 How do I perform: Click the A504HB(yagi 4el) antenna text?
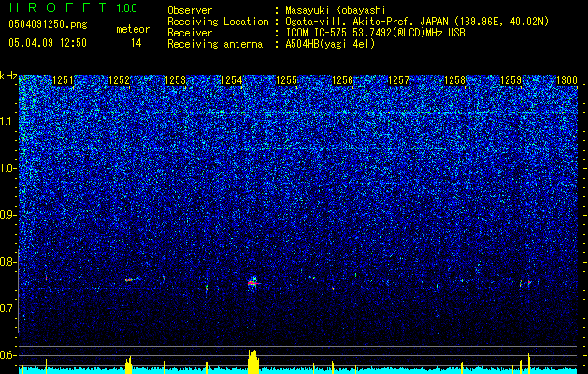point(330,44)
